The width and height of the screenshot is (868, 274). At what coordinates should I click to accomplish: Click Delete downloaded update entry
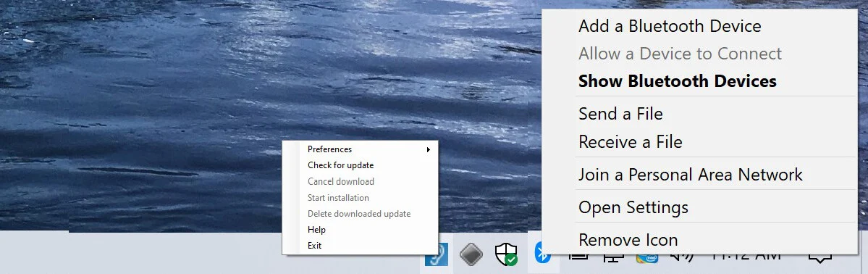(359, 214)
